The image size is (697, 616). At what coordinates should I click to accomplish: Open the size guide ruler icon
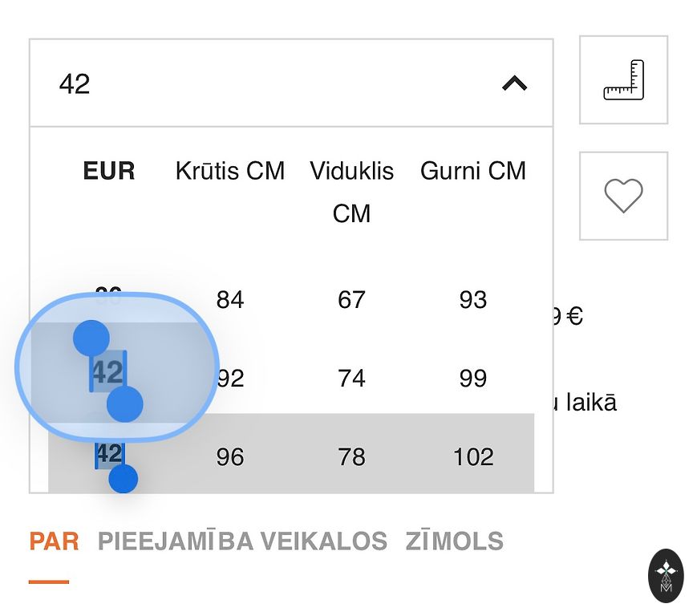(x=623, y=79)
